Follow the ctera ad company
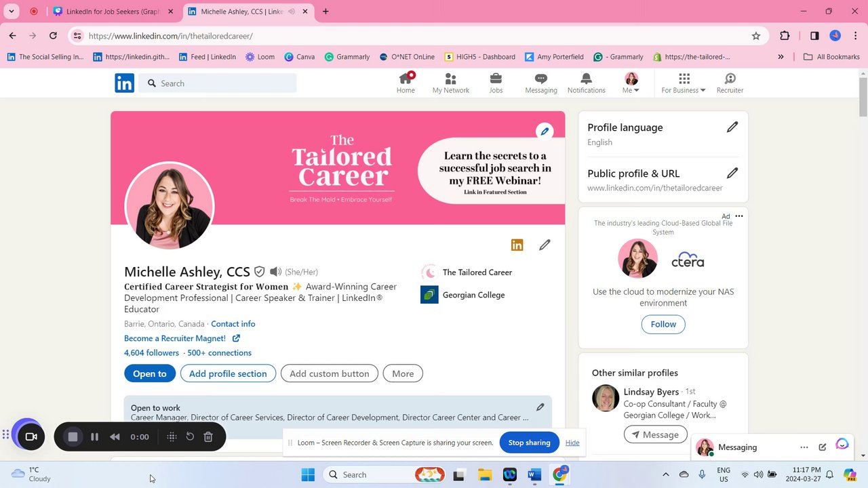868x488 pixels. pos(663,324)
